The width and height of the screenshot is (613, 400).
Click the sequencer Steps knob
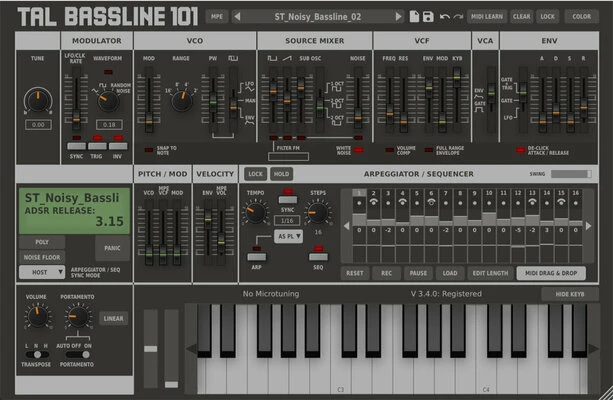(x=318, y=213)
